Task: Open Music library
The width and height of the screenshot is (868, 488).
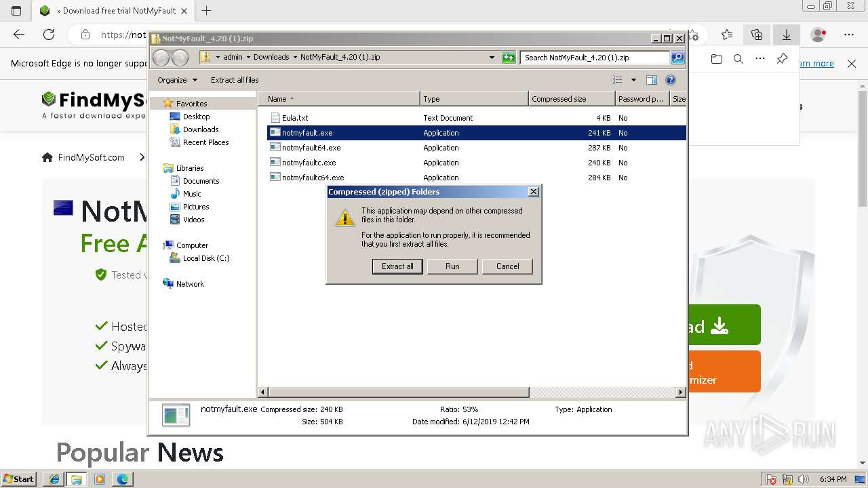Action: pyautogui.click(x=192, y=194)
